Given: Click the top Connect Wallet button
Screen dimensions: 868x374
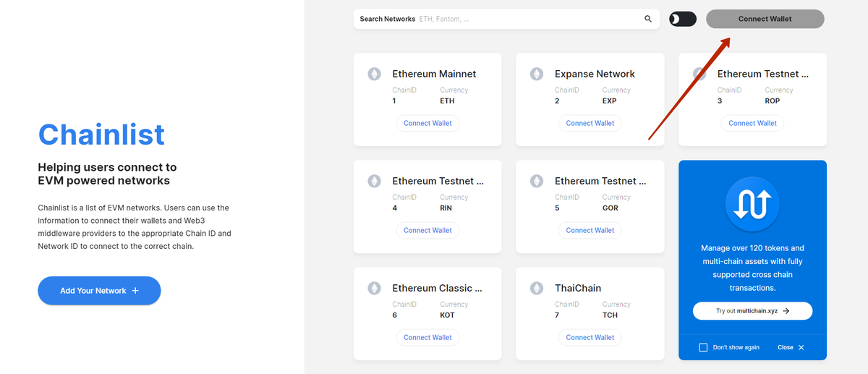Looking at the screenshot, I should (x=765, y=20).
